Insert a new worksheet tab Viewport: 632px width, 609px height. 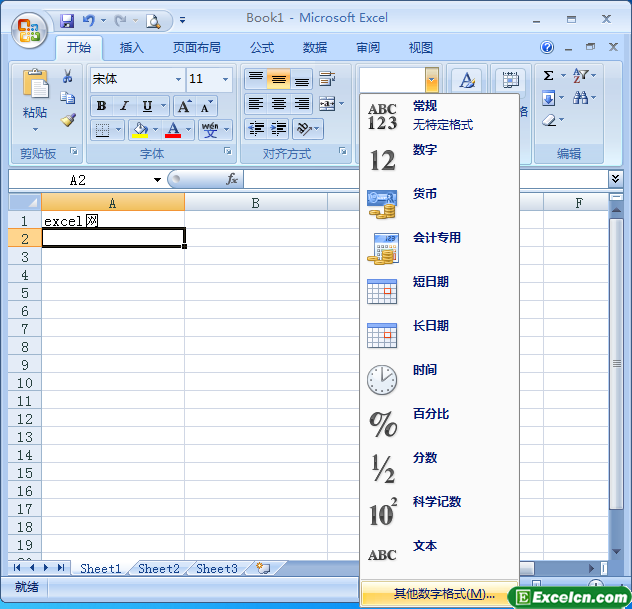pos(263,568)
